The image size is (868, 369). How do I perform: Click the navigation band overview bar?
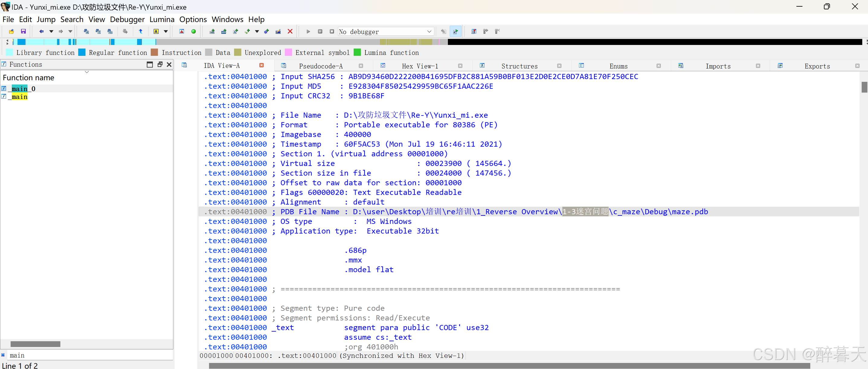point(236,42)
